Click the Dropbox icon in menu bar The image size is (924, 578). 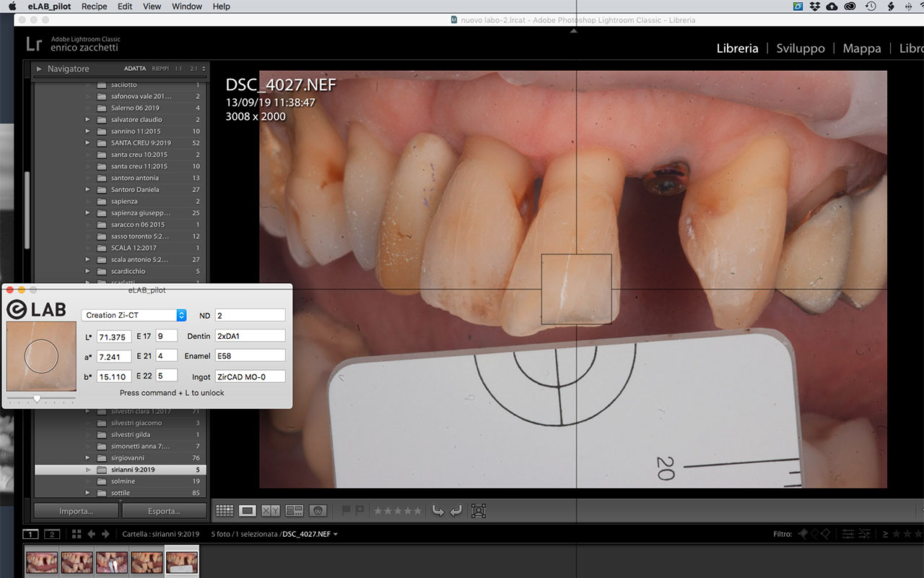815,7
